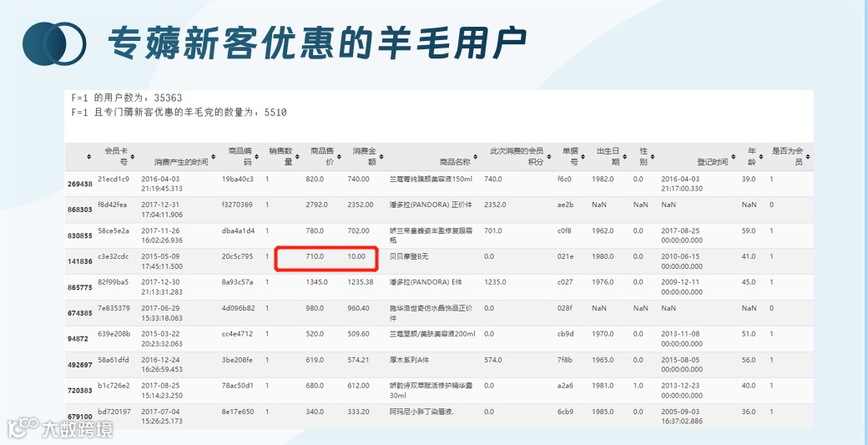This screenshot has width=868, height=445.
Task: Click product code 3be208fe
Action: tap(236, 360)
